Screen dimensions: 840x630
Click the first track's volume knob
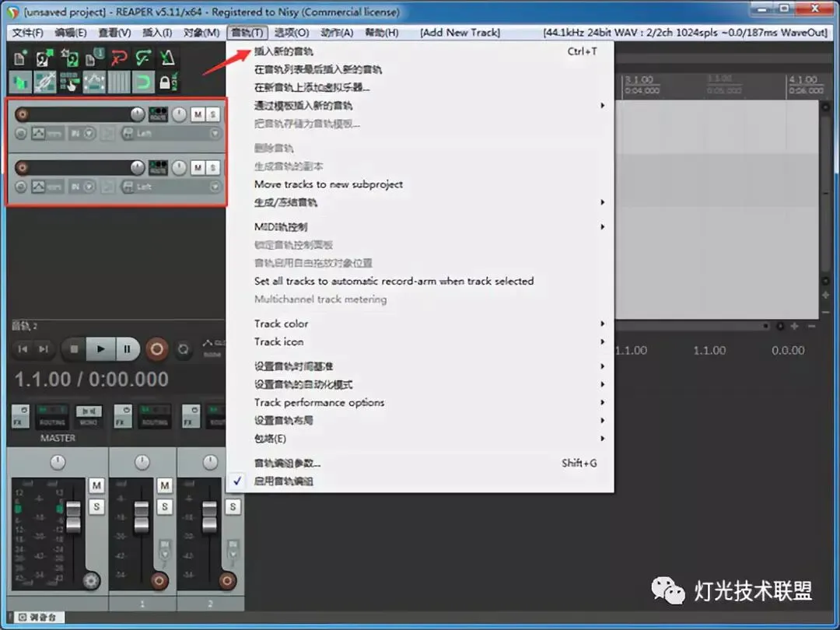tap(138, 114)
